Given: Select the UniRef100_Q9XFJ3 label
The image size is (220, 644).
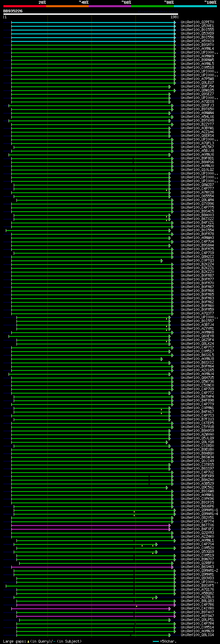Looking at the screenshot, I should [197, 105].
